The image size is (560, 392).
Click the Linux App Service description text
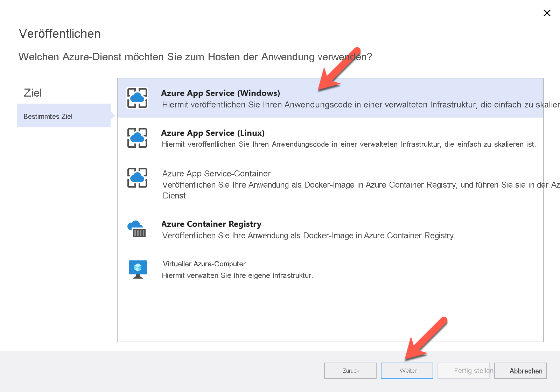pos(349,144)
